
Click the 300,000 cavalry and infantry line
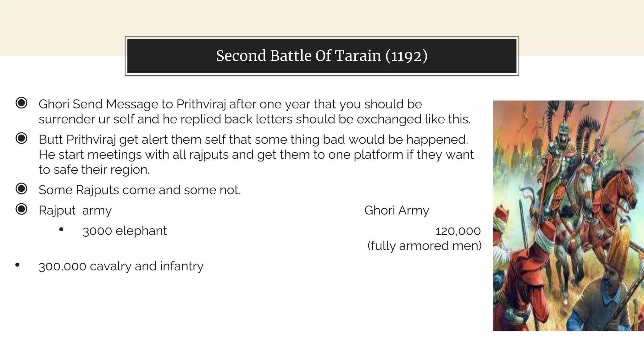pyautogui.click(x=121, y=266)
